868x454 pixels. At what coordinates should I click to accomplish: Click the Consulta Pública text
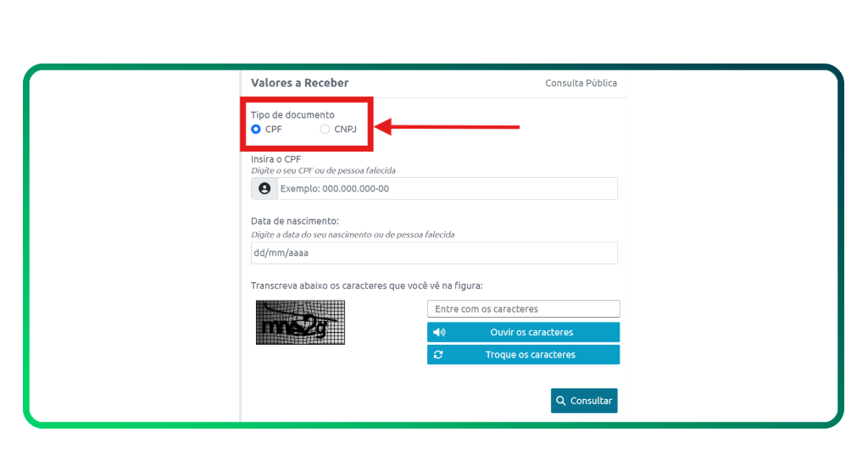click(x=581, y=83)
